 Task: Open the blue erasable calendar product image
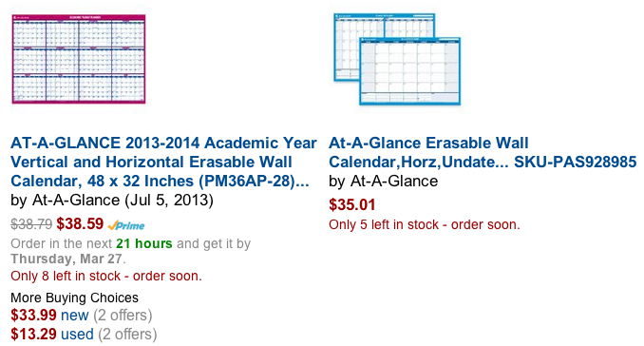397,59
